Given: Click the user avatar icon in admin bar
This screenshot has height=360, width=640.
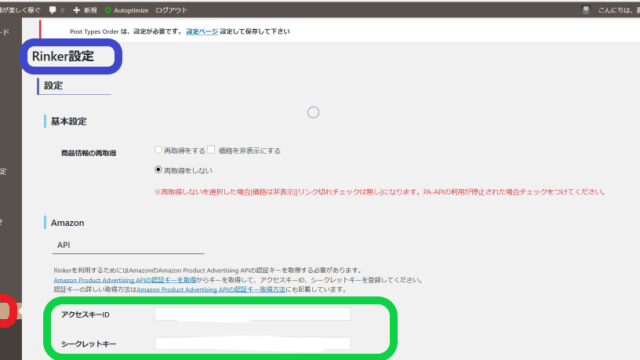Looking at the screenshot, I should pyautogui.click(x=586, y=10).
